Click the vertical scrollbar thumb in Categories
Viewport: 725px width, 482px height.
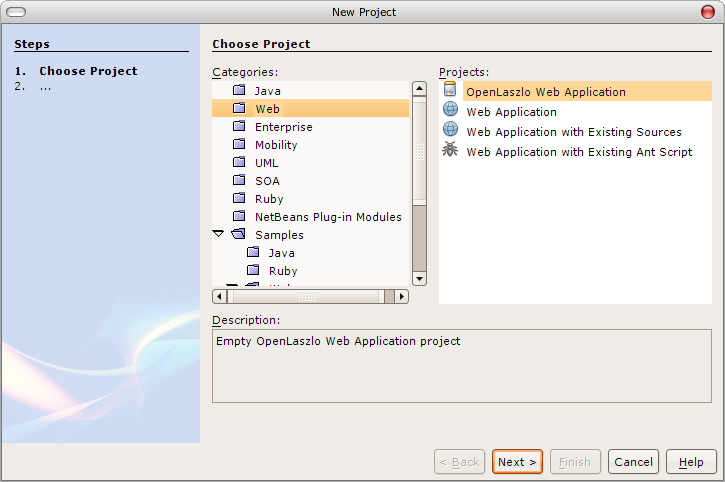coord(419,151)
